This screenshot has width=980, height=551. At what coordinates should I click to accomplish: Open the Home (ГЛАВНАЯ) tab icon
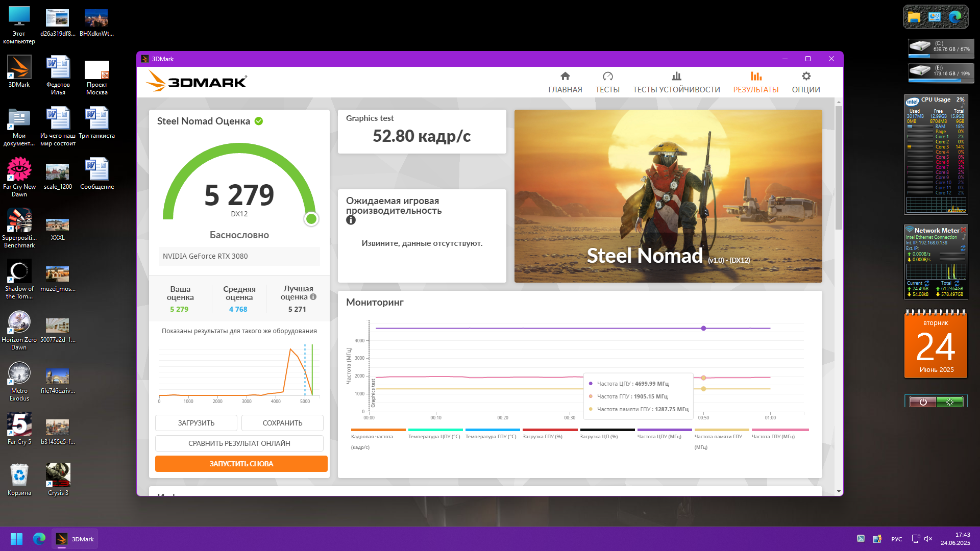tap(565, 77)
